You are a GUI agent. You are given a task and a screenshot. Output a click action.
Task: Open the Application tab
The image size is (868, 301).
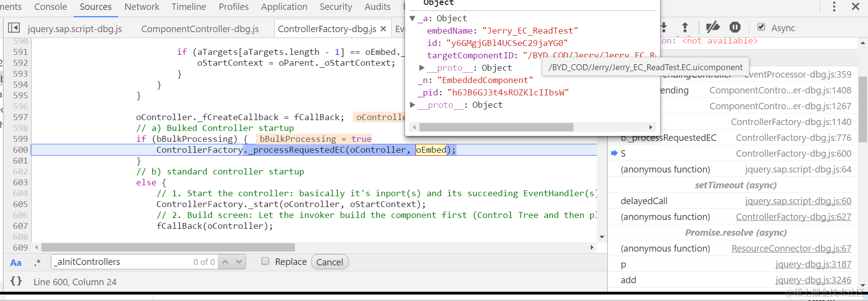coord(284,7)
